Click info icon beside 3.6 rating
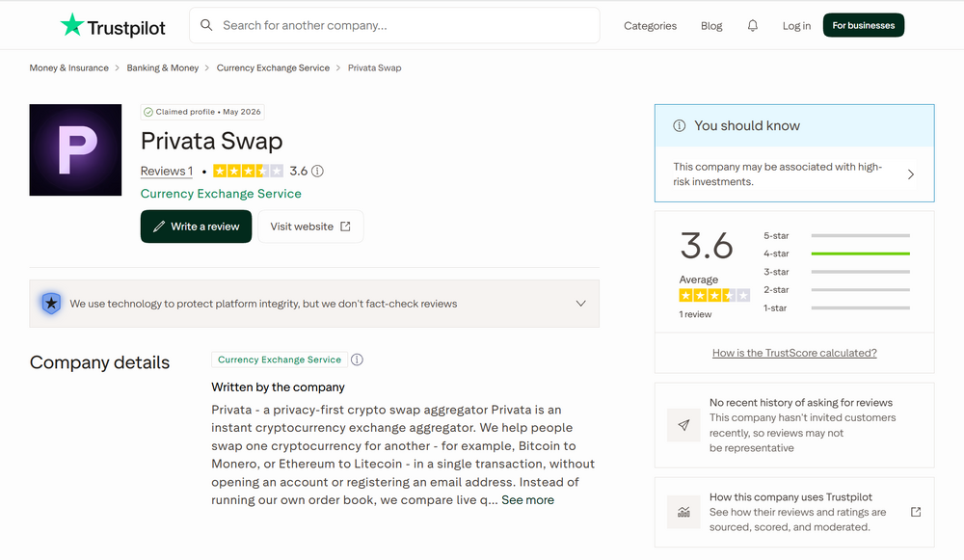This screenshot has width=964, height=560. click(317, 171)
